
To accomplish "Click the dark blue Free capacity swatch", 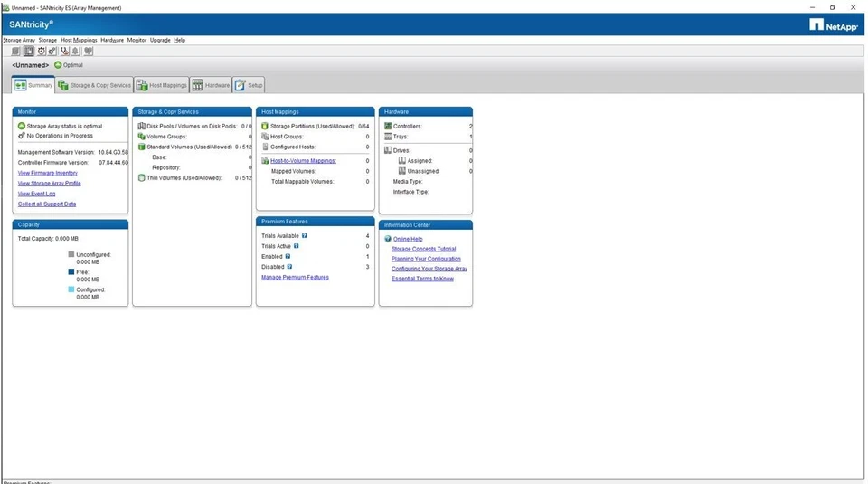I will pyautogui.click(x=71, y=272).
